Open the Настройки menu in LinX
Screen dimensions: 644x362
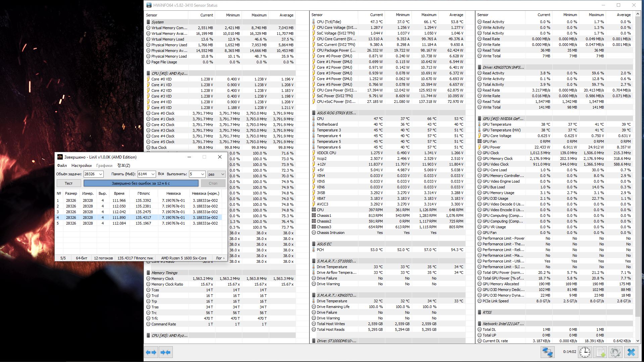[x=82, y=166]
